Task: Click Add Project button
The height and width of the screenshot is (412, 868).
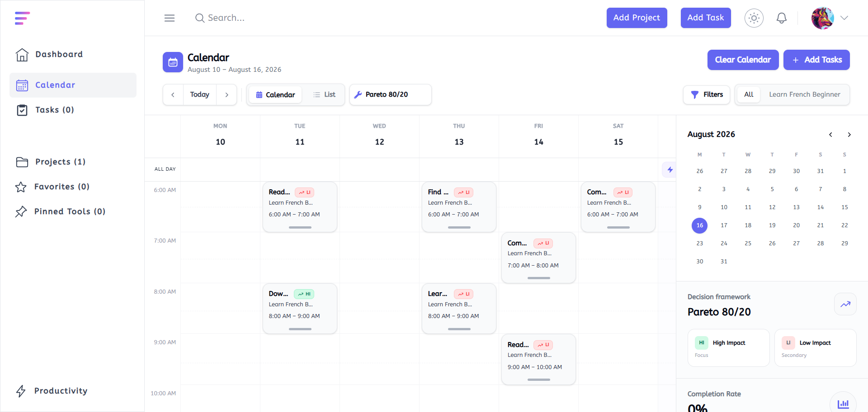Action: click(637, 18)
